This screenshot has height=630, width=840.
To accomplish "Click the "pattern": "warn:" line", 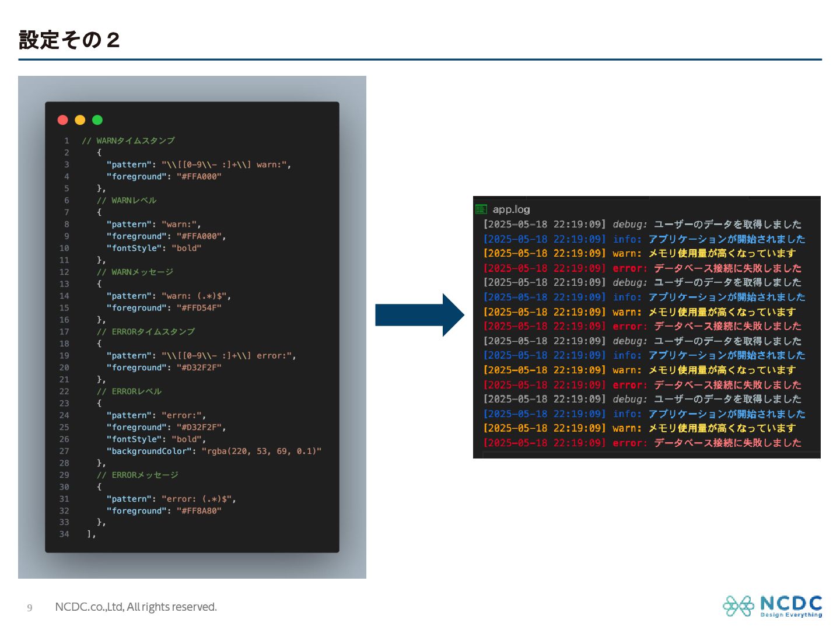I will click(153, 225).
